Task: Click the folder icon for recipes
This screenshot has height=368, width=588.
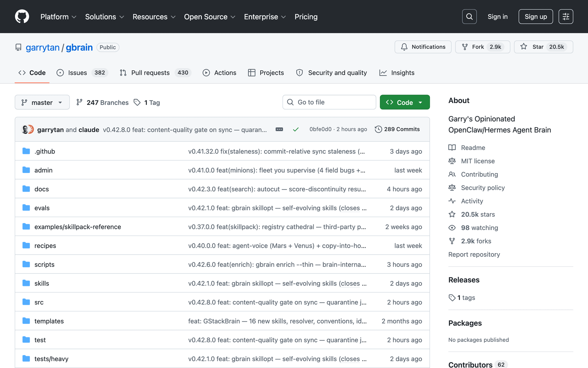Action: click(26, 245)
